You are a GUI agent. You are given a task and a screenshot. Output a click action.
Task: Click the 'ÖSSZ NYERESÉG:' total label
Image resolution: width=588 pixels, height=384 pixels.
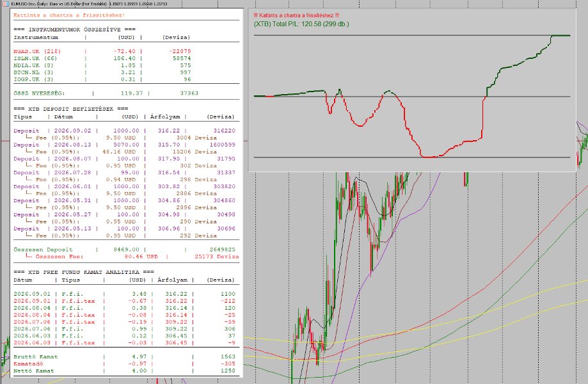pyautogui.click(x=39, y=93)
